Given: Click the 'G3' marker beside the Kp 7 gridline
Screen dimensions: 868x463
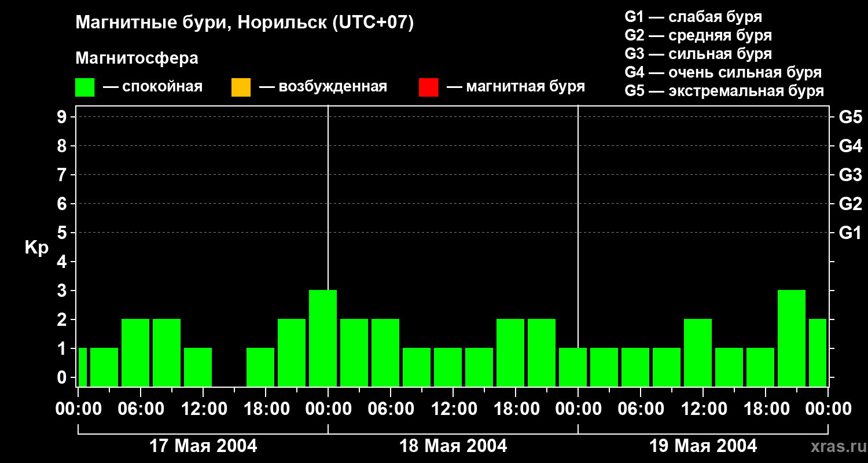Looking at the screenshot, I should (850, 175).
